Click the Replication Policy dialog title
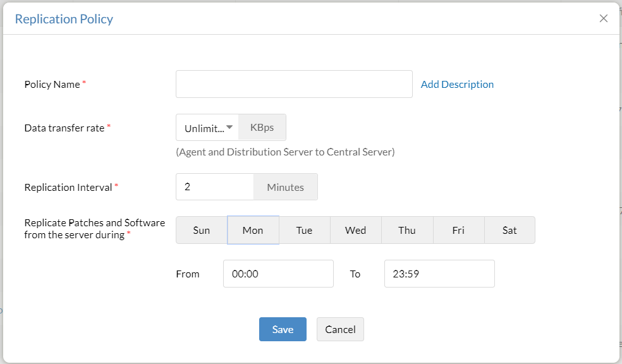 pos(64,19)
